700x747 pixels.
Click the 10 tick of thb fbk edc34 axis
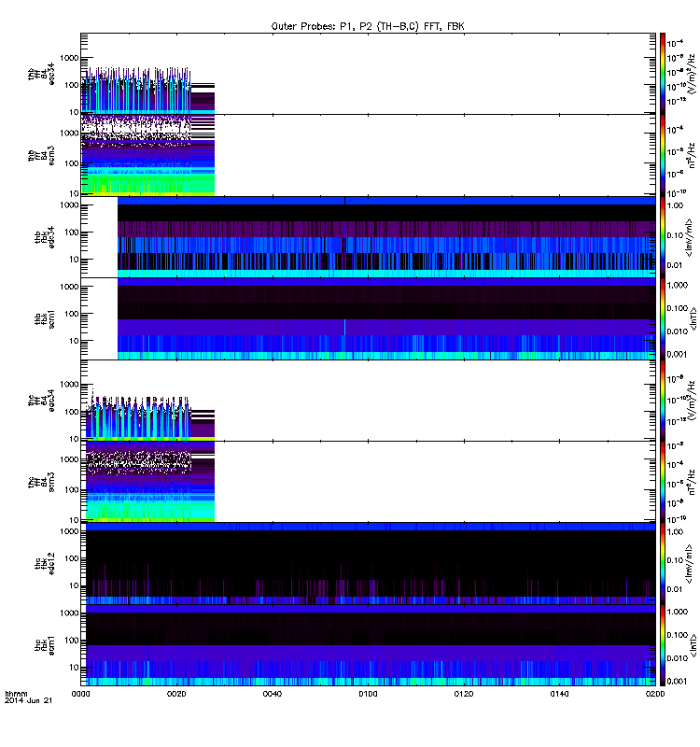75,260
